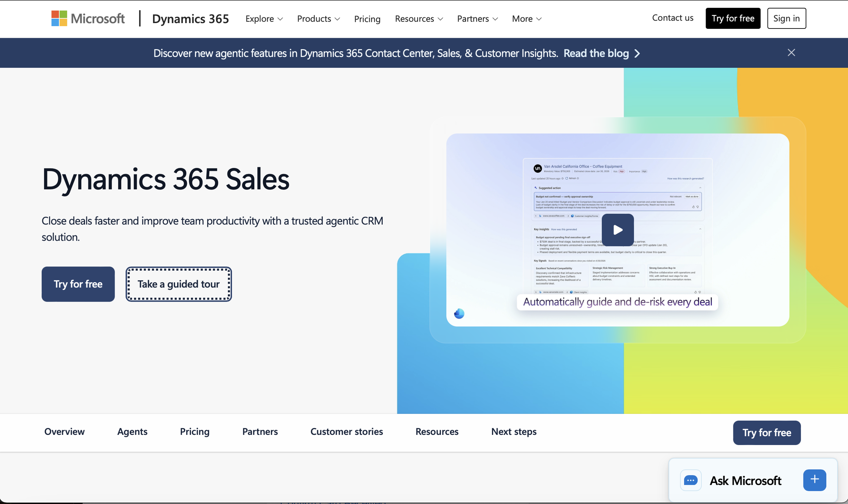Screen dimensions: 848x504
Task: Select Resources in the section navigation bar
Action: 437,432
